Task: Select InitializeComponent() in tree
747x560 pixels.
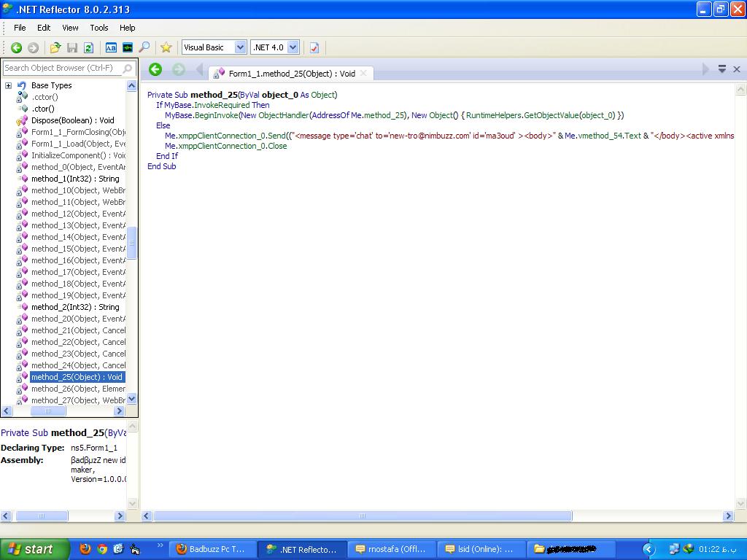Action: tap(78, 155)
